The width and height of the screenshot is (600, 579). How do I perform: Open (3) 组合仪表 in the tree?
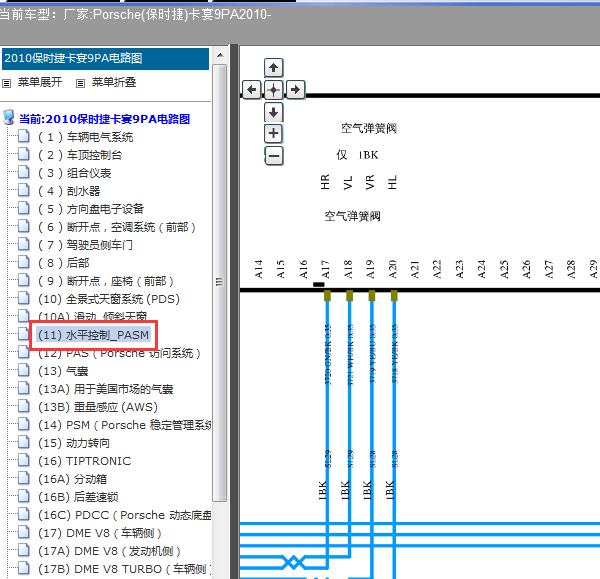coord(75,173)
